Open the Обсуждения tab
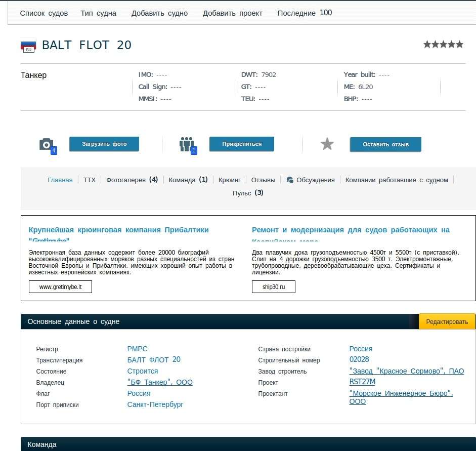476x451 pixels. point(316,180)
